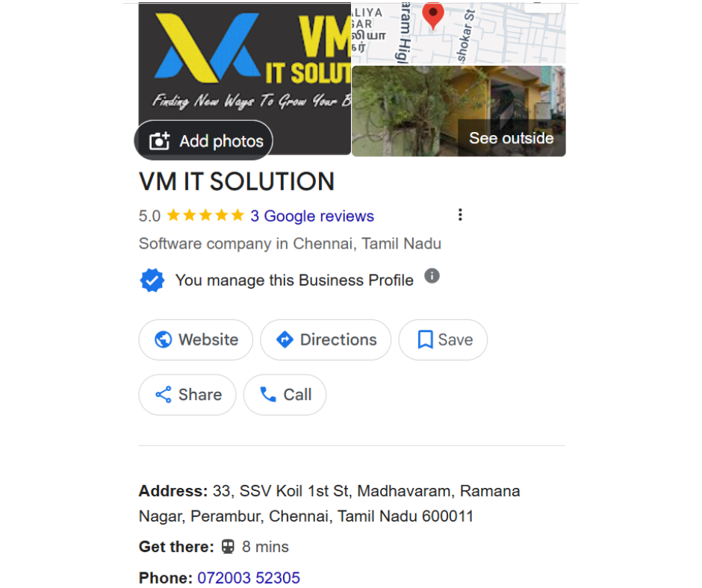Click the Directions button label

[338, 340]
